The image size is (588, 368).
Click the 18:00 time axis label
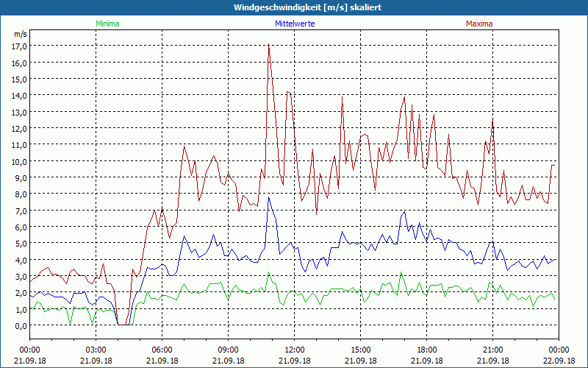click(x=427, y=350)
